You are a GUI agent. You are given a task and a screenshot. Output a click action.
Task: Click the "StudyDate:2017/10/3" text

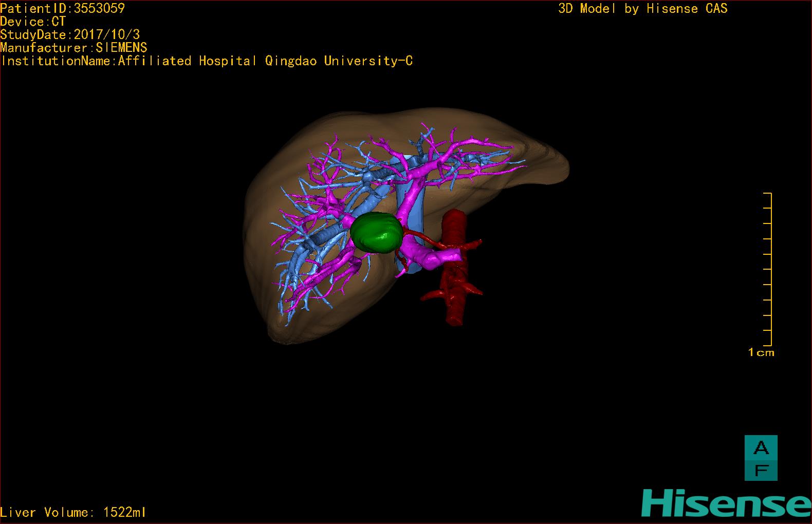pos(70,35)
